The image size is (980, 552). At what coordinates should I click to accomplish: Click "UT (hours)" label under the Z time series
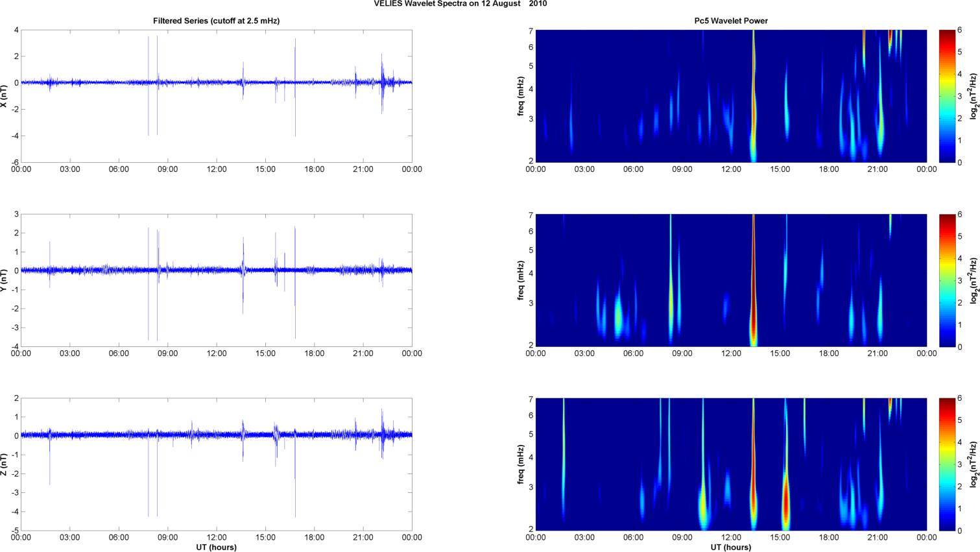[217, 547]
